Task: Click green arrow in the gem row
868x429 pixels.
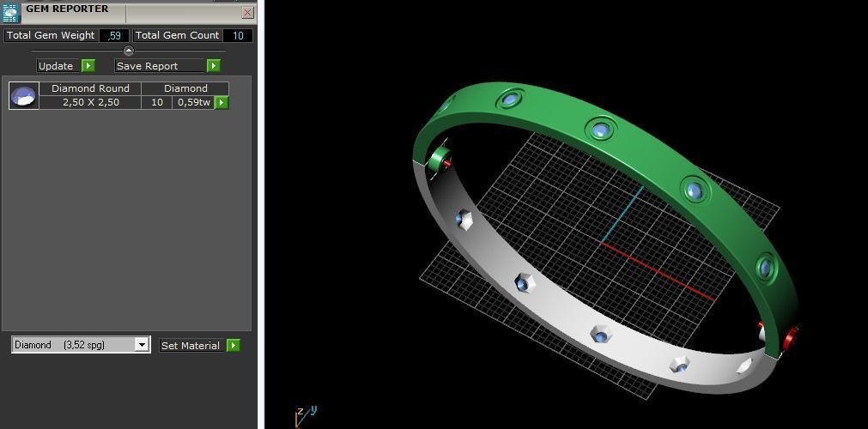Action: (x=222, y=102)
